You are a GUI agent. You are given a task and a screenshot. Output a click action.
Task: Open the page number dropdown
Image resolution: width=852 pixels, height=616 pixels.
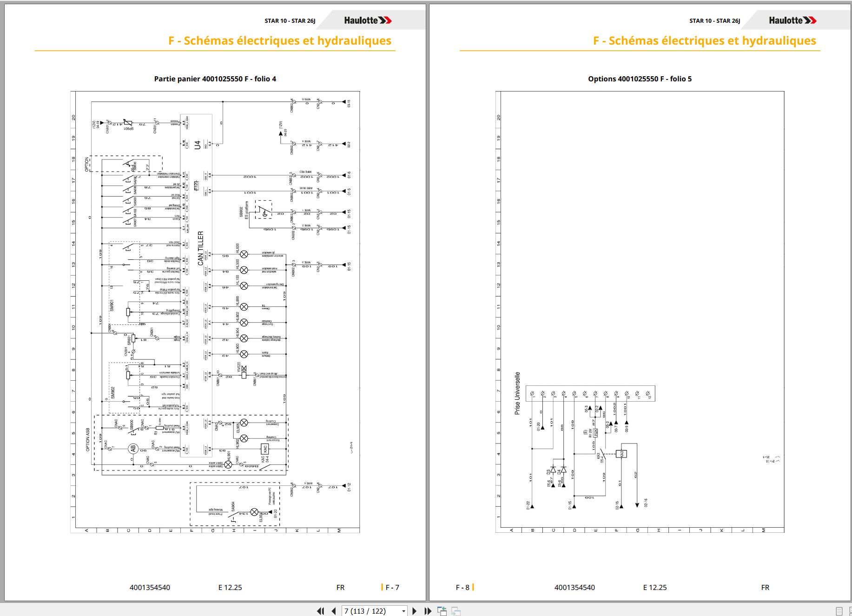click(403, 611)
